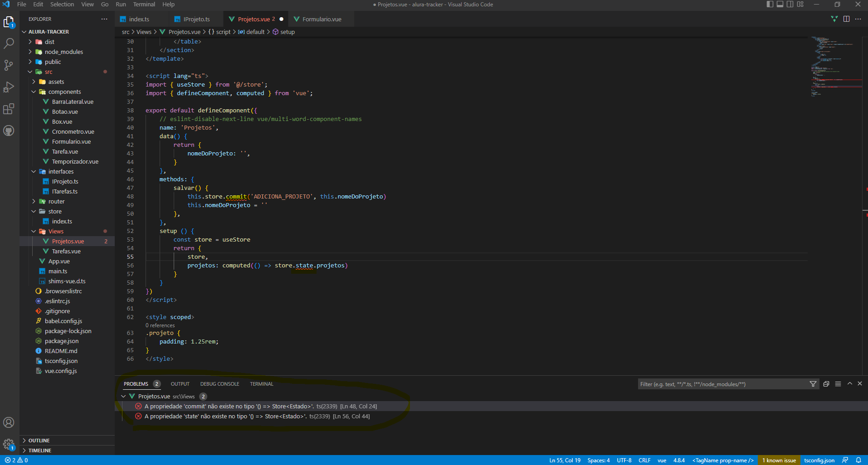Image resolution: width=868 pixels, height=465 pixels.
Task: Open the Accounts icon
Action: pyautogui.click(x=9, y=422)
